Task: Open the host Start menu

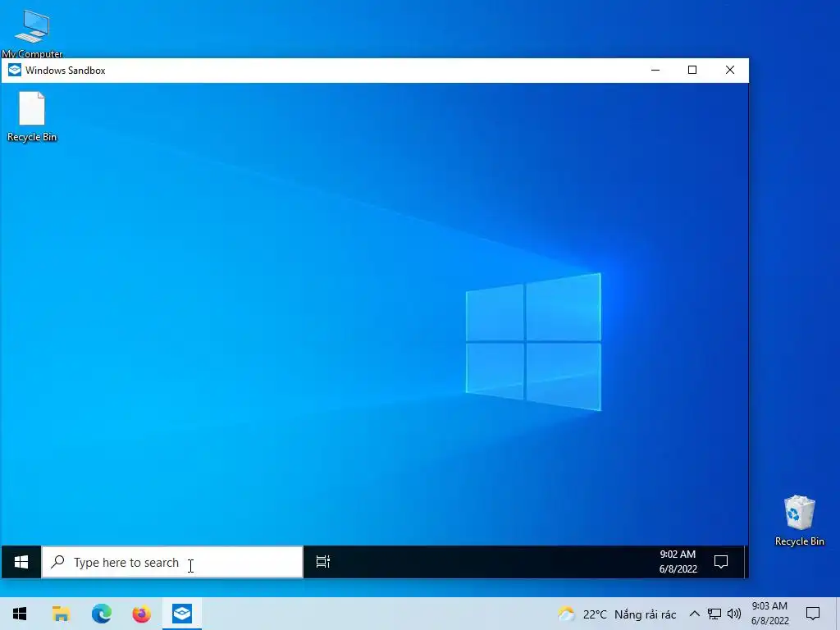Action: (20, 614)
